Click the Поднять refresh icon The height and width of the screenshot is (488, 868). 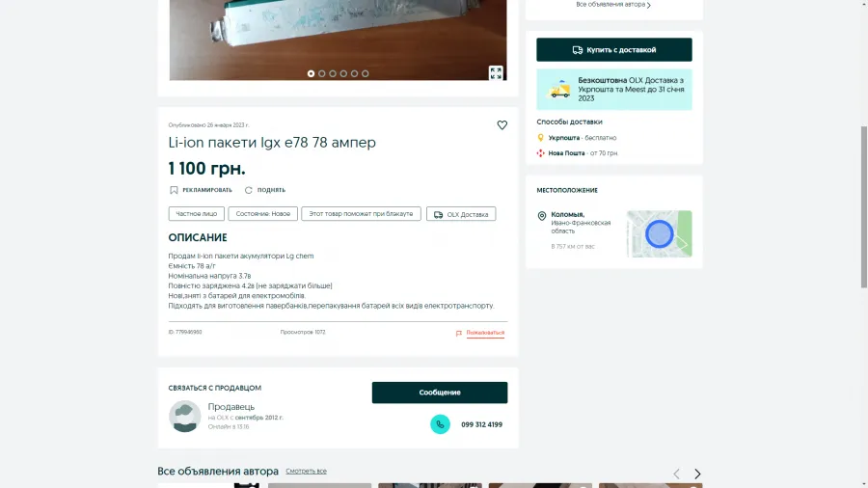pyautogui.click(x=249, y=190)
